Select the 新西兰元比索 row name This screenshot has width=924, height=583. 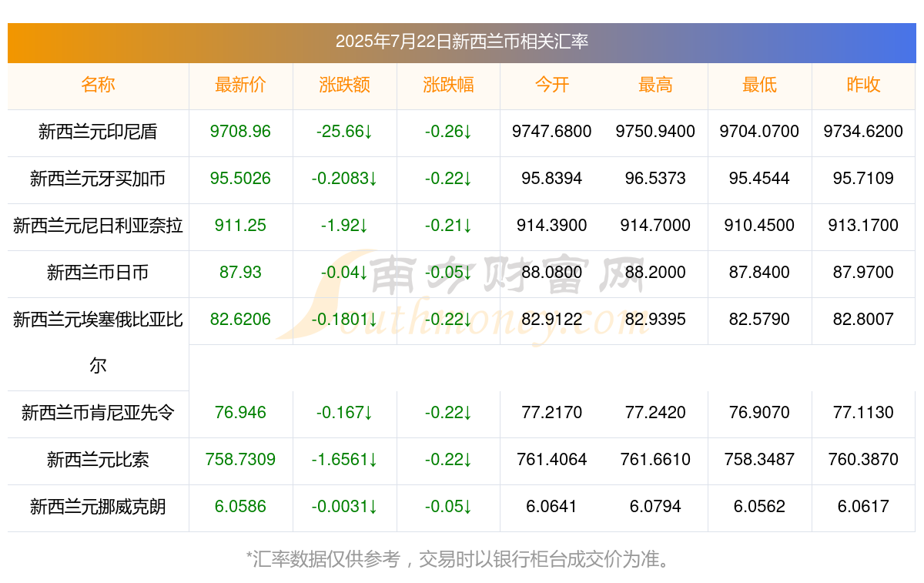tap(98, 460)
